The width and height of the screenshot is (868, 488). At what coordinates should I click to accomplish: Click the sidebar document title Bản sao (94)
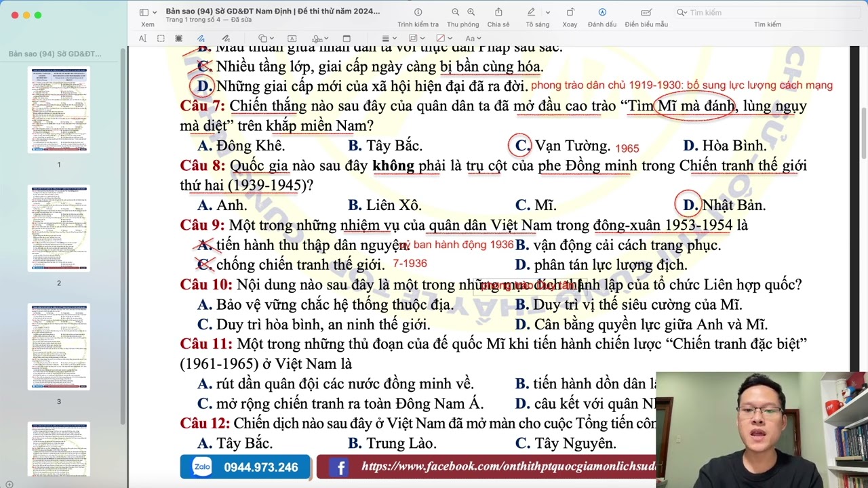point(55,54)
